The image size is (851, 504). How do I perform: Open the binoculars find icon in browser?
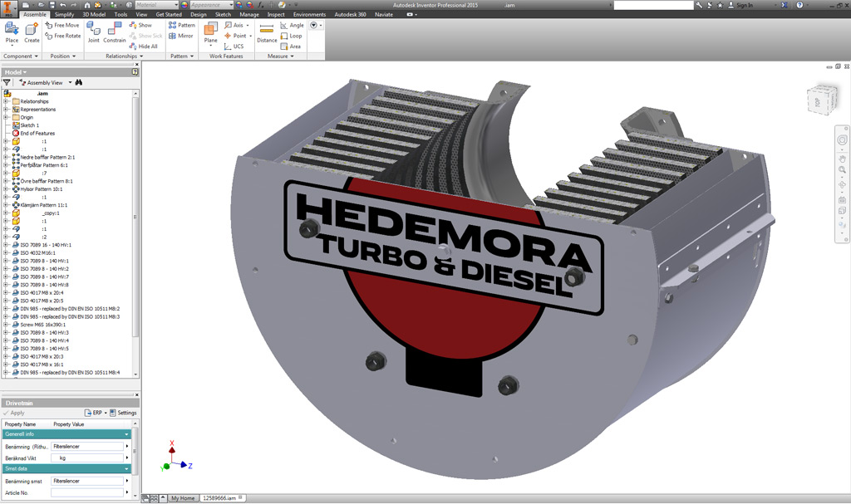click(79, 82)
